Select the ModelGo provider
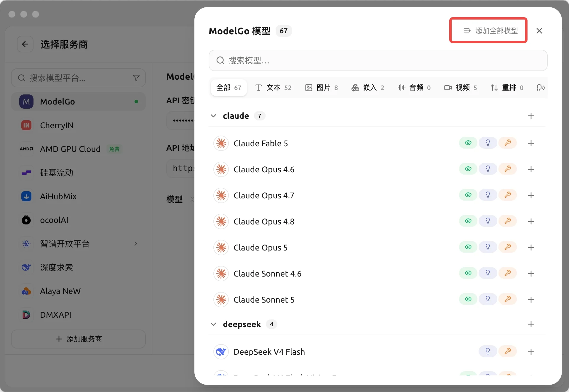569x392 pixels. pyautogui.click(x=79, y=102)
